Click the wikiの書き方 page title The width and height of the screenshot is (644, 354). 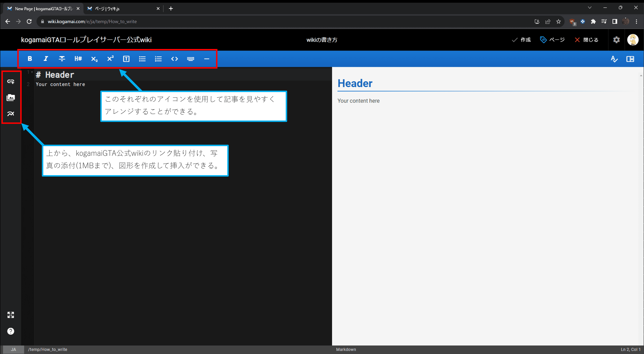[x=322, y=40]
